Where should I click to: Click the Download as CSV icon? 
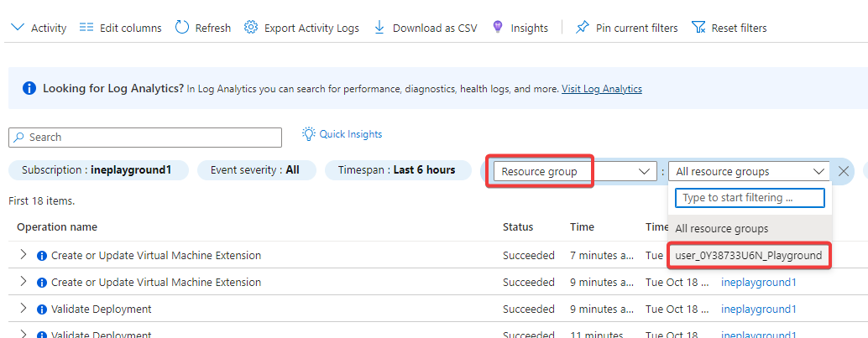coord(379,28)
